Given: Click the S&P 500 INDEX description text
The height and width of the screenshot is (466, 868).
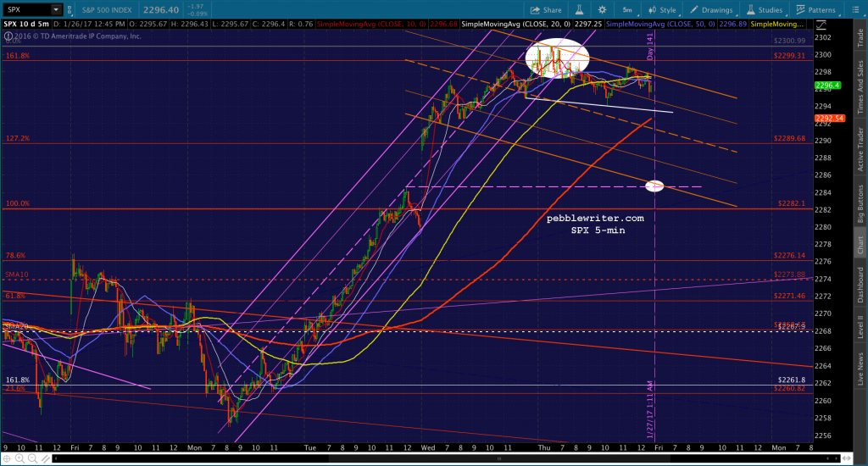Looking at the screenshot, I should point(107,10).
